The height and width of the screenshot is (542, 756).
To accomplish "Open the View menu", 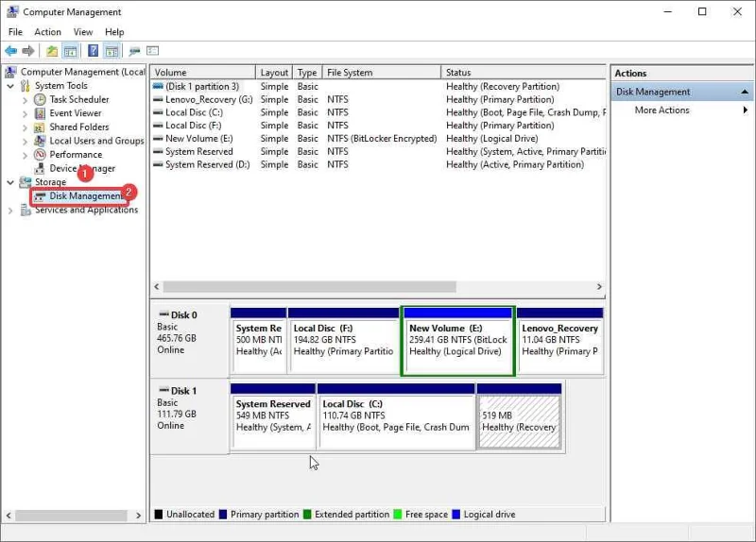I will tap(83, 32).
